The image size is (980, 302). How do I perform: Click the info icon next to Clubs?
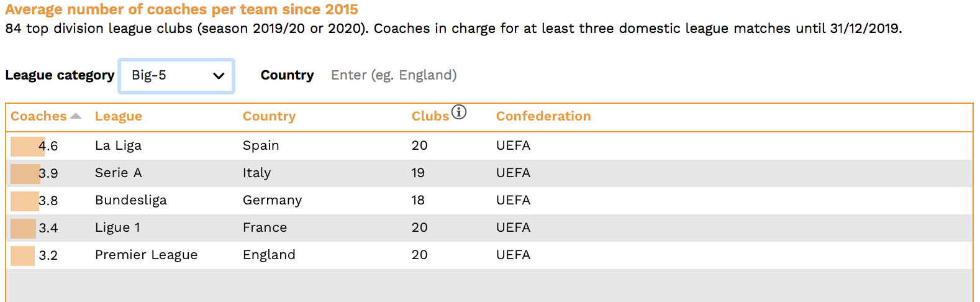point(459,112)
